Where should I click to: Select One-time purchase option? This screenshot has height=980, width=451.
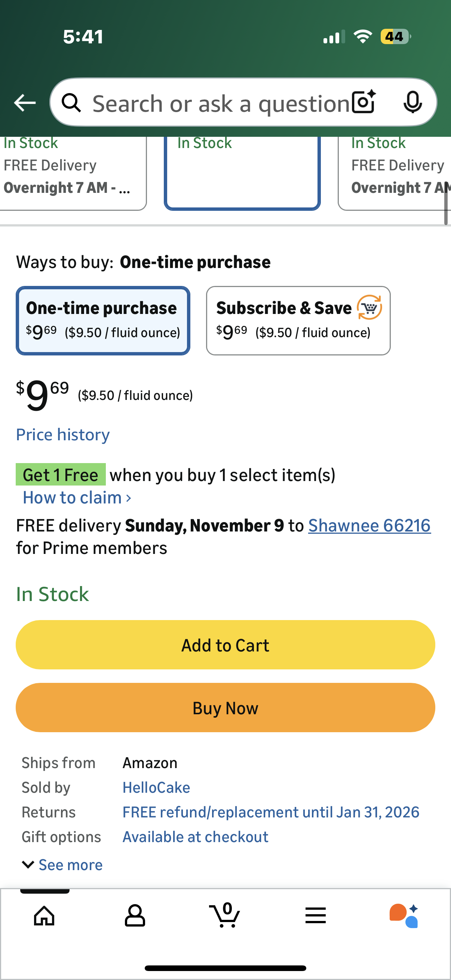(x=103, y=321)
